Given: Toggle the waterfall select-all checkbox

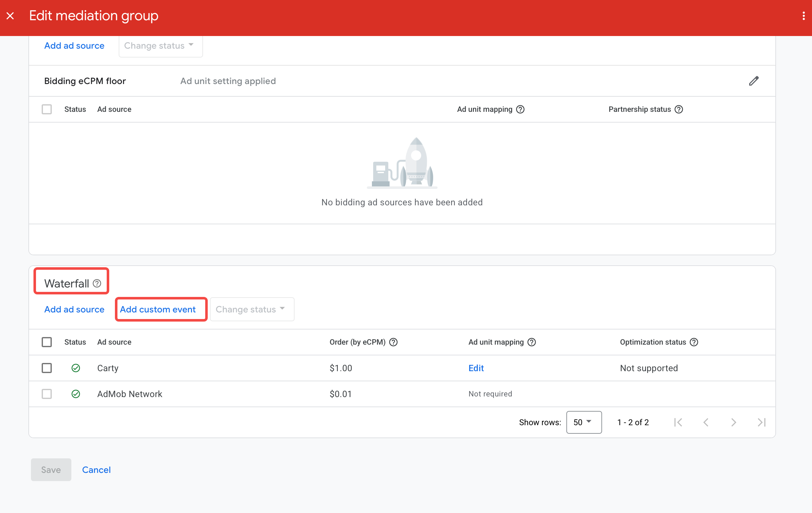Looking at the screenshot, I should (x=47, y=342).
